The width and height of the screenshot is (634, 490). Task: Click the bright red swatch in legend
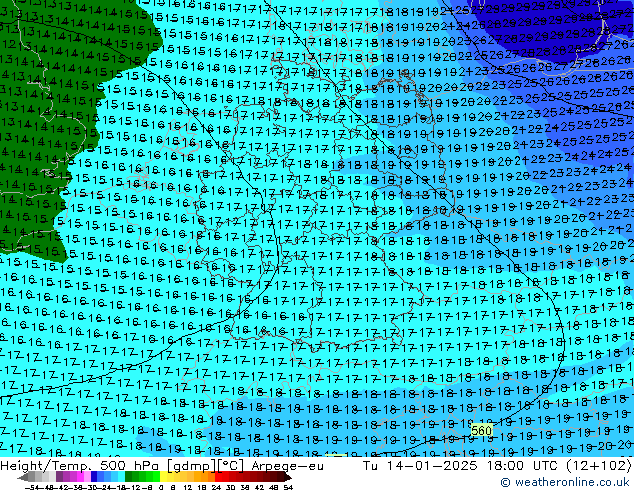pyautogui.click(x=218, y=477)
